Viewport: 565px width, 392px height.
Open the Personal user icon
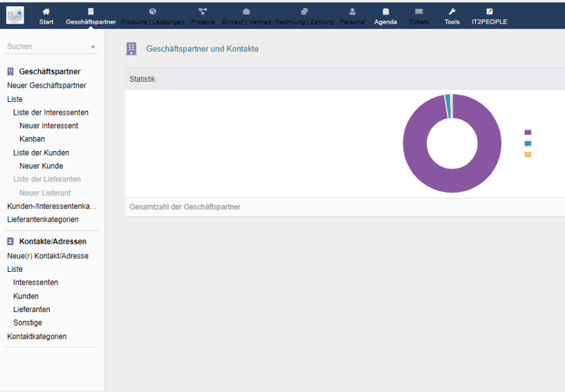(x=352, y=11)
